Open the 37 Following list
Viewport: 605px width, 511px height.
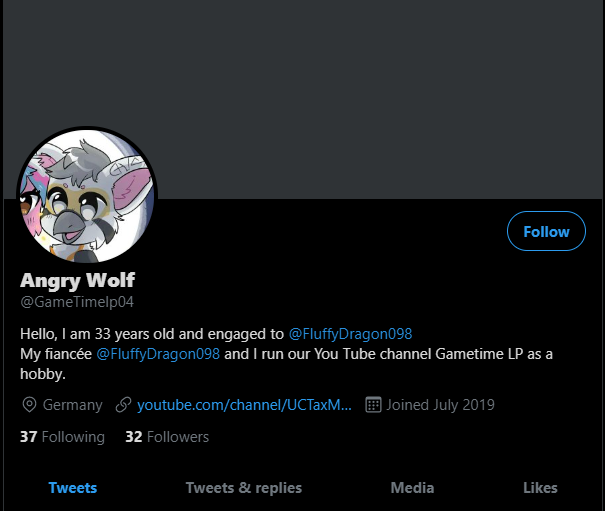[x=62, y=437]
